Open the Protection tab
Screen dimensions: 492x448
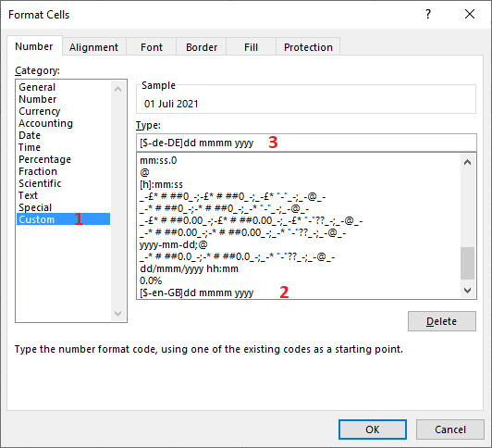click(308, 47)
